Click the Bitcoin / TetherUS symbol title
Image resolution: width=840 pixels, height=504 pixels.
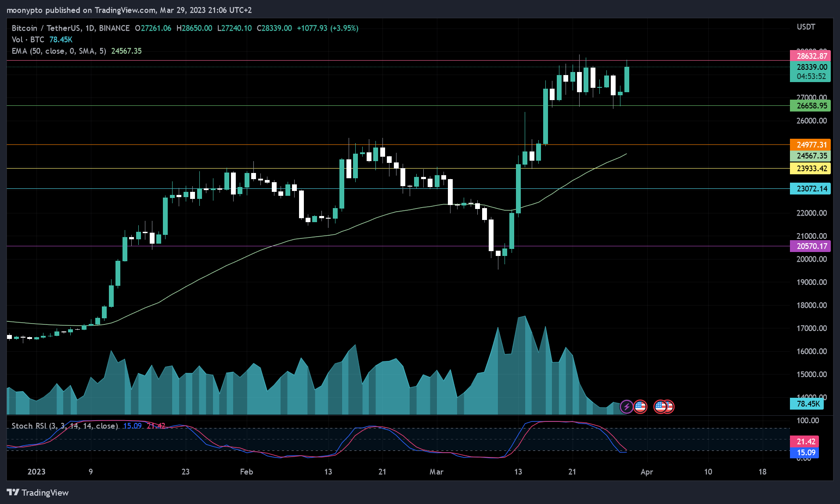tap(46, 28)
